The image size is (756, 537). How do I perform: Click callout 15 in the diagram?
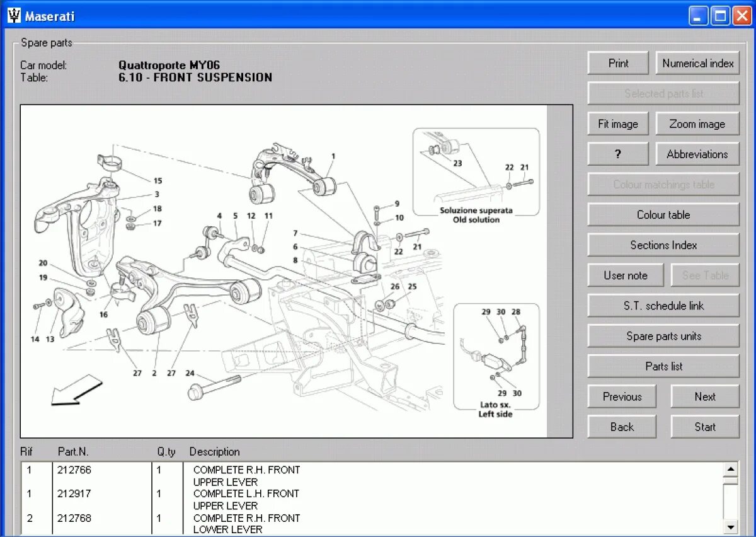157,181
